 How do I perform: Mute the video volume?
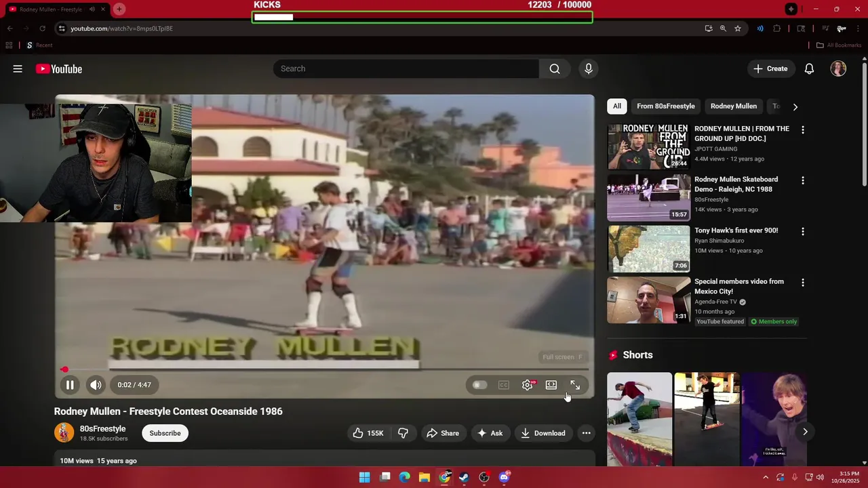tap(96, 385)
